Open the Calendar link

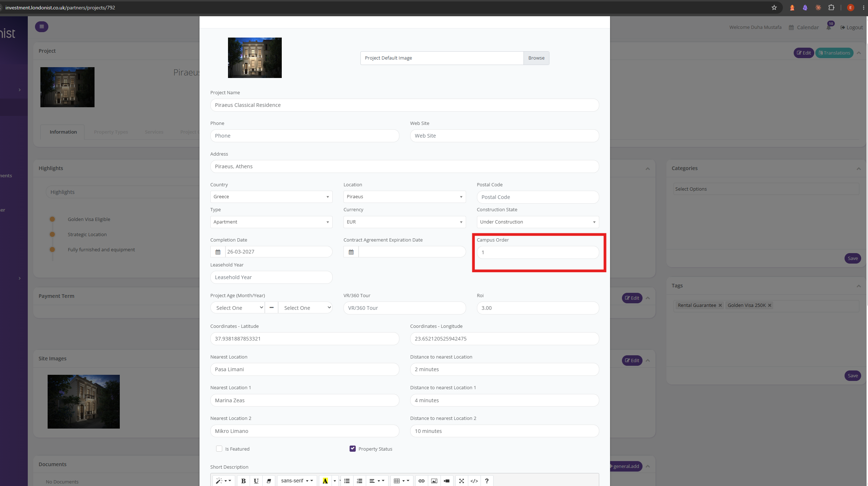pyautogui.click(x=804, y=27)
